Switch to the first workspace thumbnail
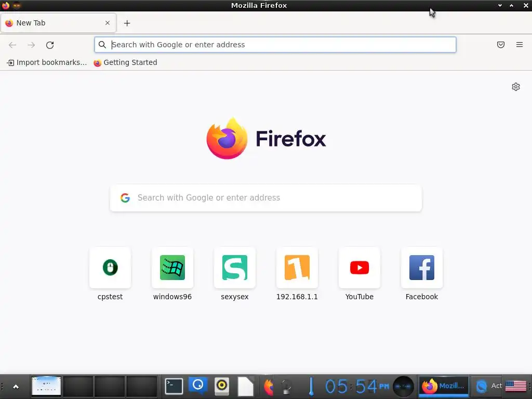The height and width of the screenshot is (399, 532). 46,386
